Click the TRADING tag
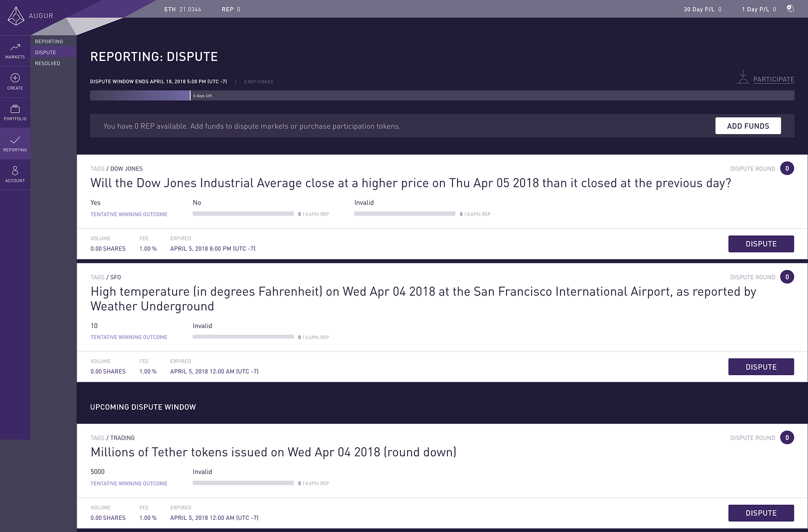 click(x=123, y=438)
